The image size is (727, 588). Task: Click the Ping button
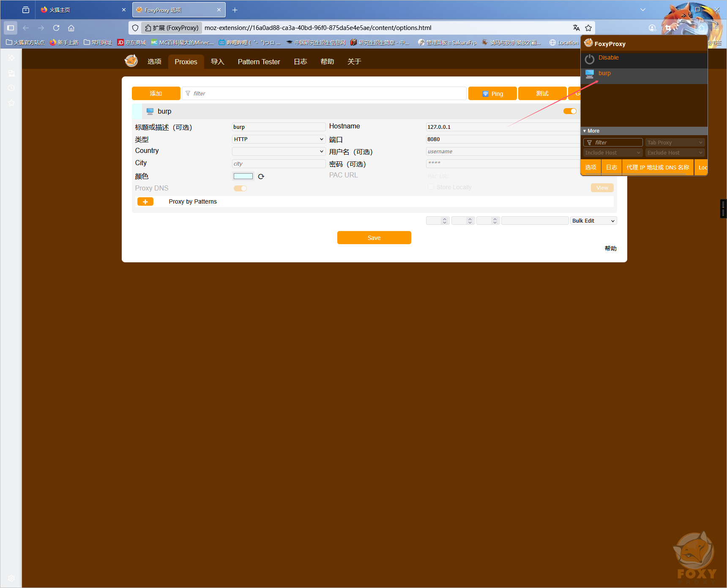click(492, 94)
